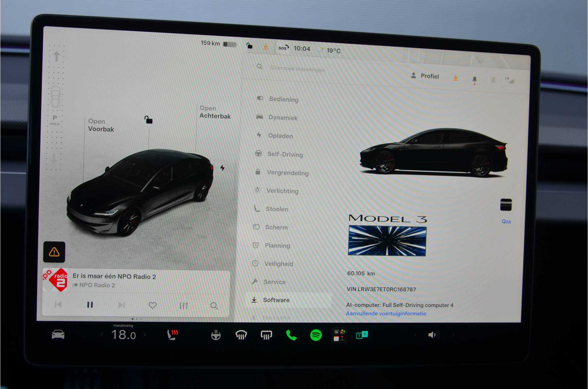588x389 pixels.
Task: Tap the 19°C outside temperature
Action: pyautogui.click(x=334, y=50)
